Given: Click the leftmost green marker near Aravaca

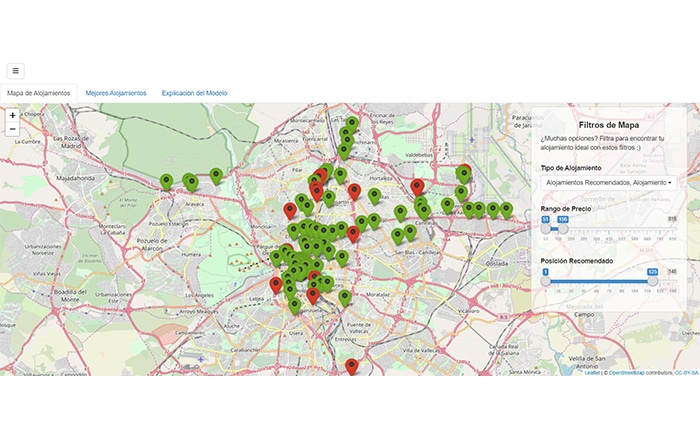Looking at the screenshot, I should point(167,181).
